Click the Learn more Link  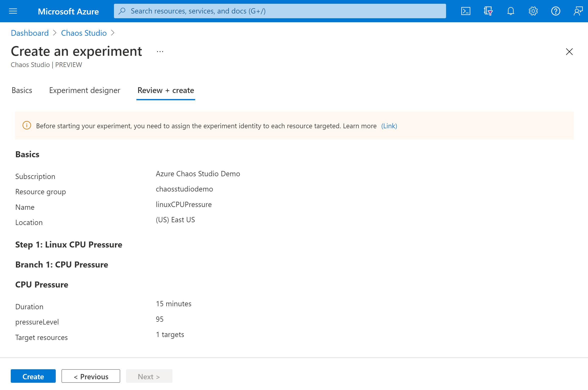coord(388,125)
